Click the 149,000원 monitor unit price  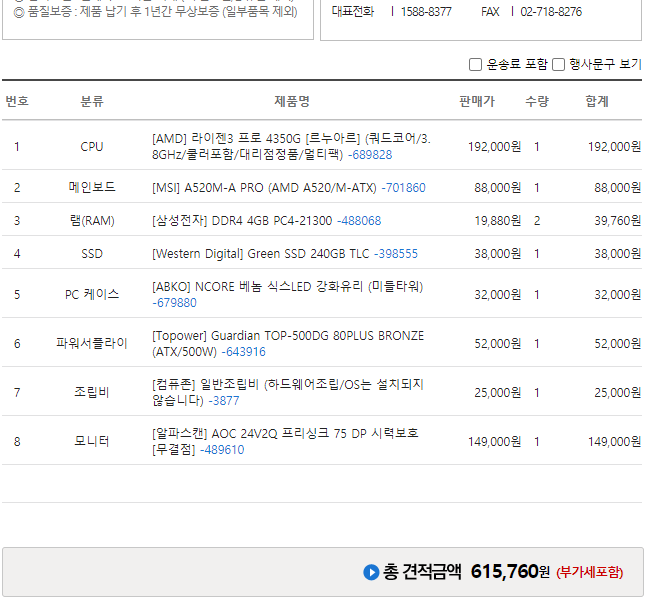pos(494,442)
